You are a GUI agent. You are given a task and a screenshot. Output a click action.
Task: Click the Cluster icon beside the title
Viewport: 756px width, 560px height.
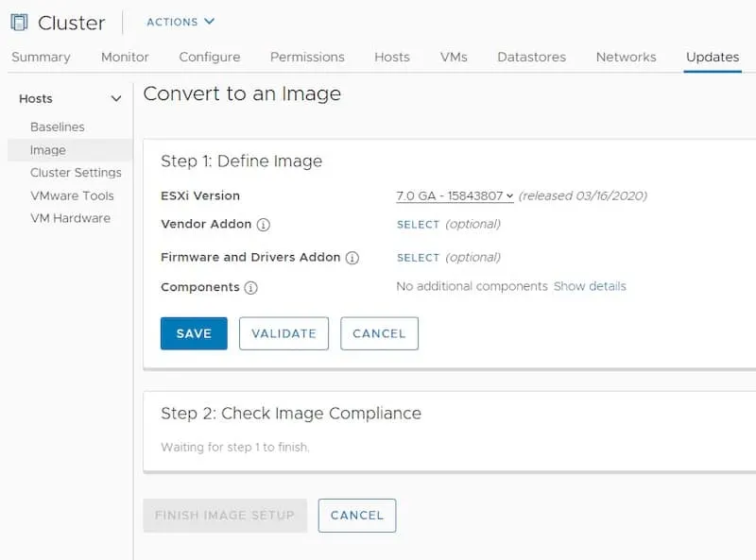(x=19, y=23)
